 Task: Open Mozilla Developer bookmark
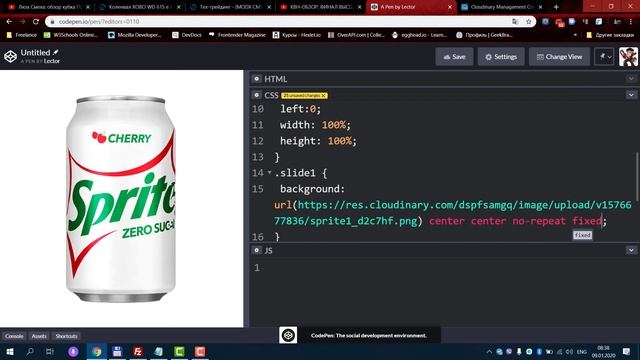pyautogui.click(x=135, y=35)
